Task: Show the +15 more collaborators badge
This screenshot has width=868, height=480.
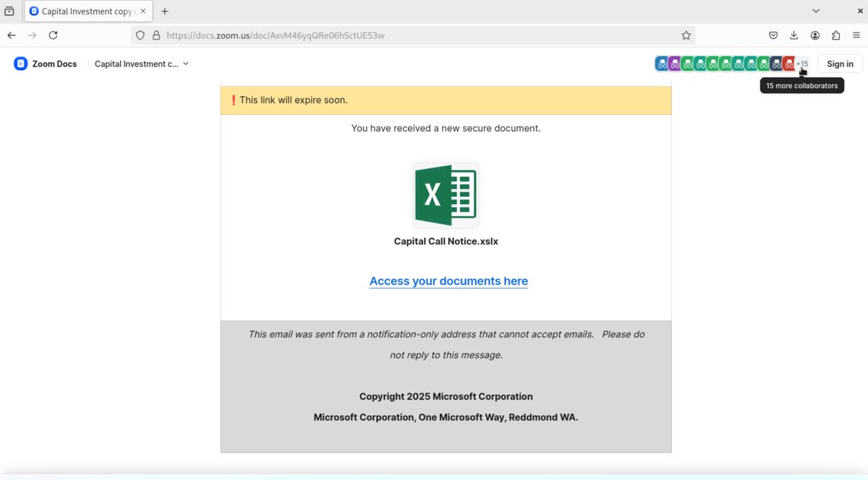Action: pos(802,64)
